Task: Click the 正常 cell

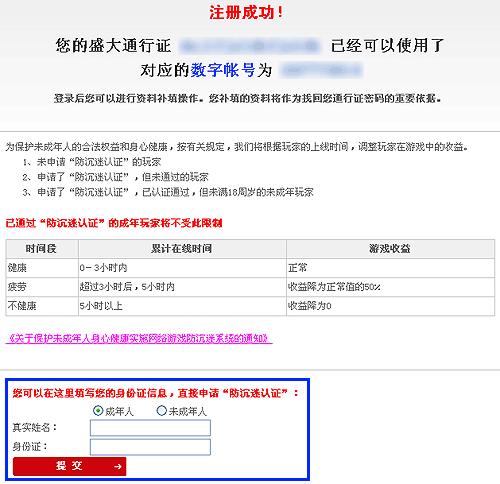Action: [x=390, y=268]
